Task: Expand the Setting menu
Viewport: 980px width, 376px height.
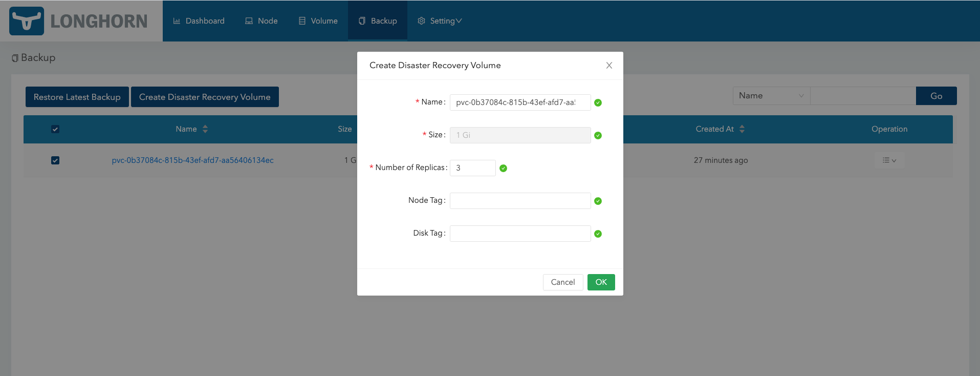Action: tap(440, 21)
